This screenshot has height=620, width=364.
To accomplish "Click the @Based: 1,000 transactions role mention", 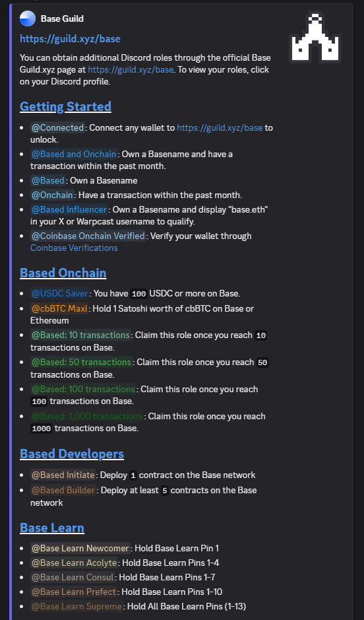I will pyautogui.click(x=87, y=416).
